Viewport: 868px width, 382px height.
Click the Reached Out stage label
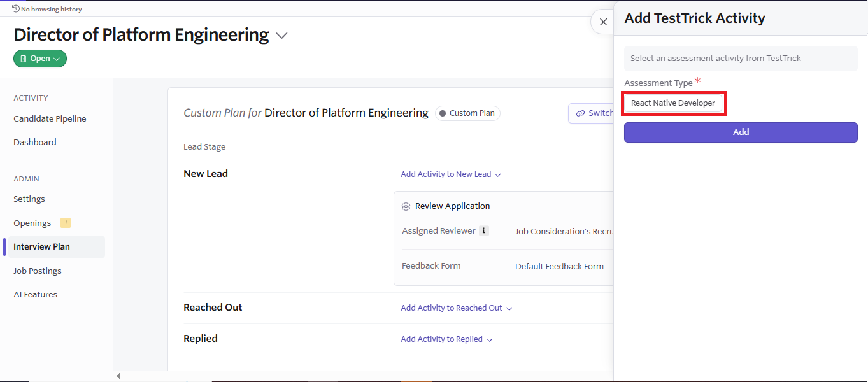(213, 308)
